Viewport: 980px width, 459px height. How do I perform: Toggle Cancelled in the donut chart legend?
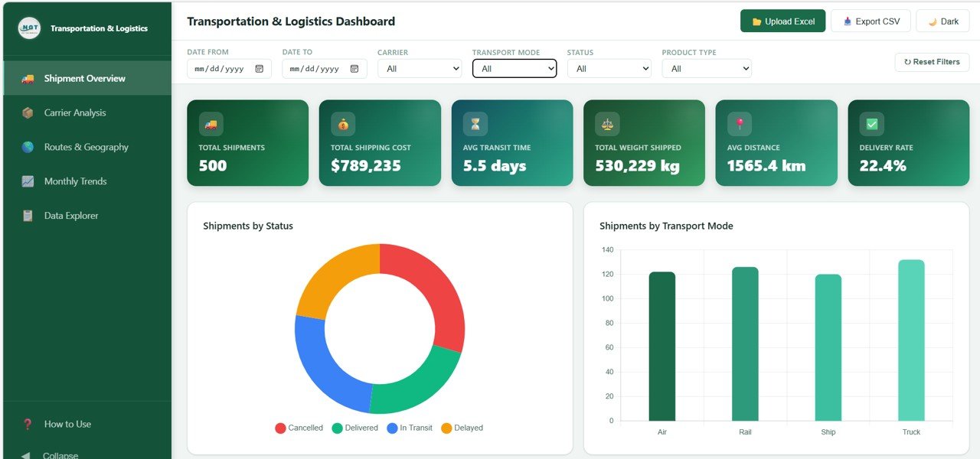(299, 428)
